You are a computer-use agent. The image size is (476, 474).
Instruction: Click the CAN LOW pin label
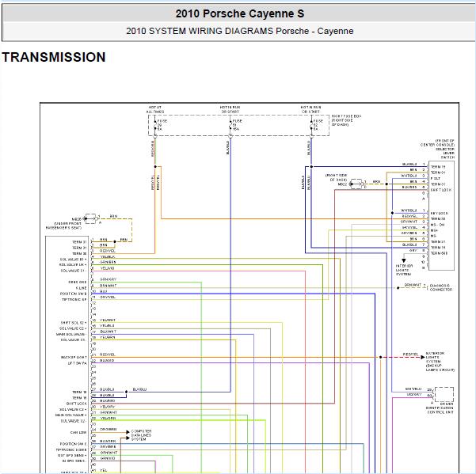click(78, 432)
